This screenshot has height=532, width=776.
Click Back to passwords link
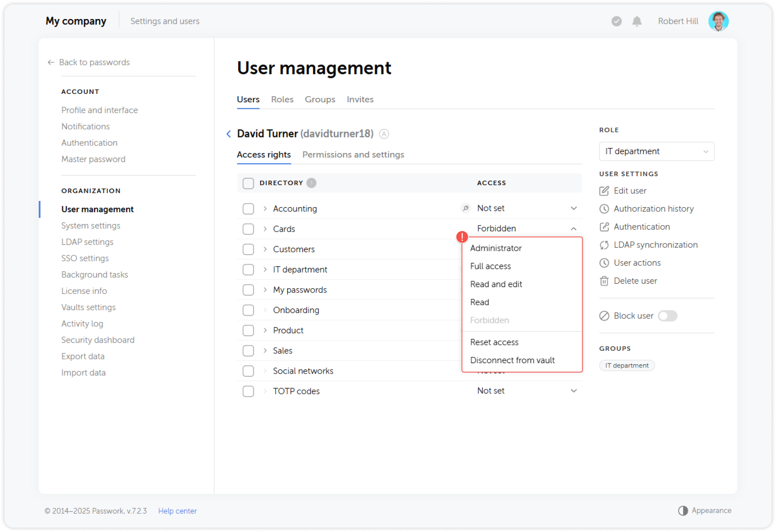pyautogui.click(x=94, y=62)
